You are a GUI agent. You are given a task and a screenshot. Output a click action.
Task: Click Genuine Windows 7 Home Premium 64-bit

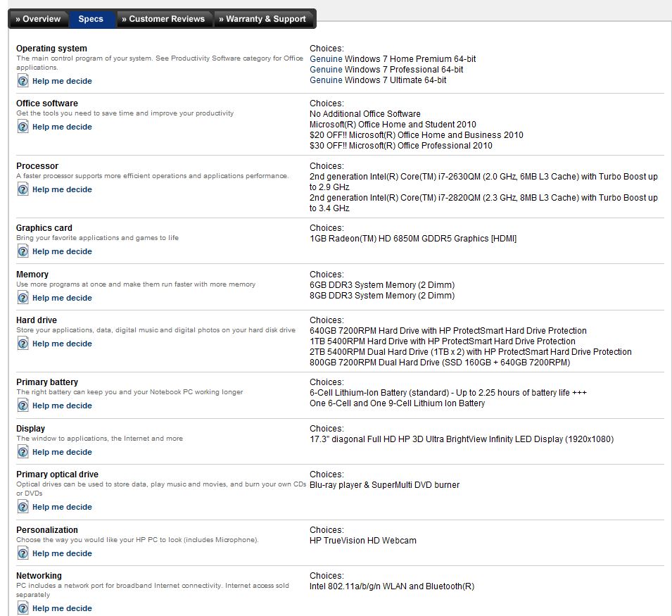[x=393, y=59]
